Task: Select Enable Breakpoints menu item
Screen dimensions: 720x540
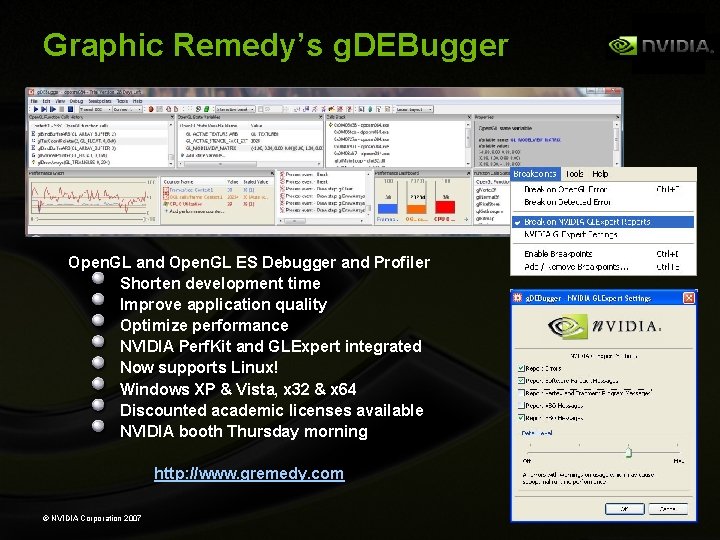Action: point(602,253)
